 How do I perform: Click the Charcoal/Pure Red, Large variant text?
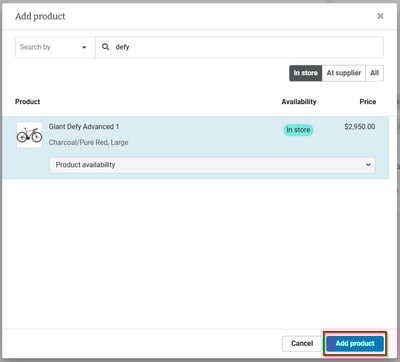pos(88,142)
